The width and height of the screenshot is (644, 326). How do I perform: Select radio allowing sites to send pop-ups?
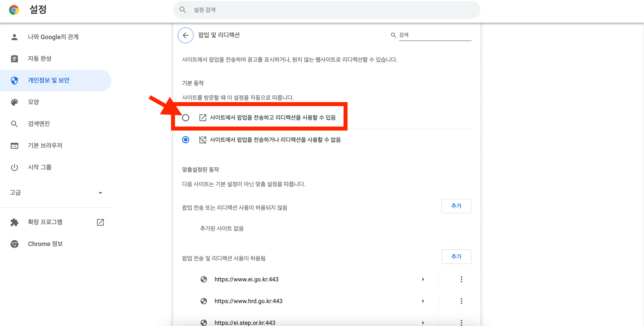(x=186, y=118)
